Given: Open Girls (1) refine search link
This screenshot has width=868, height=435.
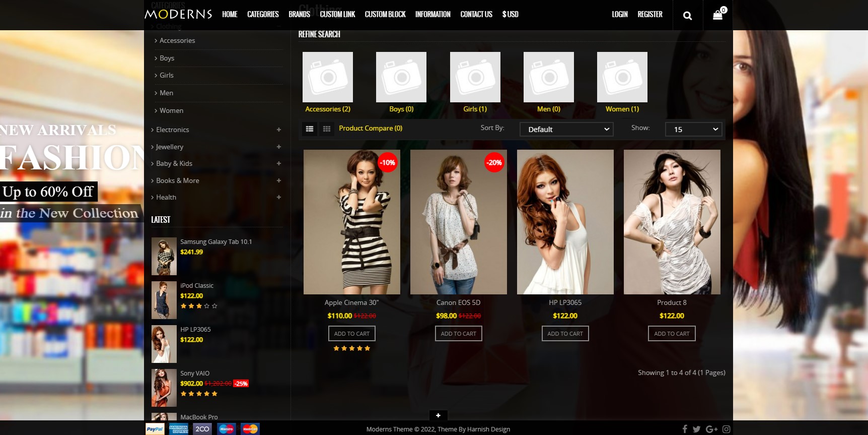Looking at the screenshot, I should pyautogui.click(x=475, y=109).
